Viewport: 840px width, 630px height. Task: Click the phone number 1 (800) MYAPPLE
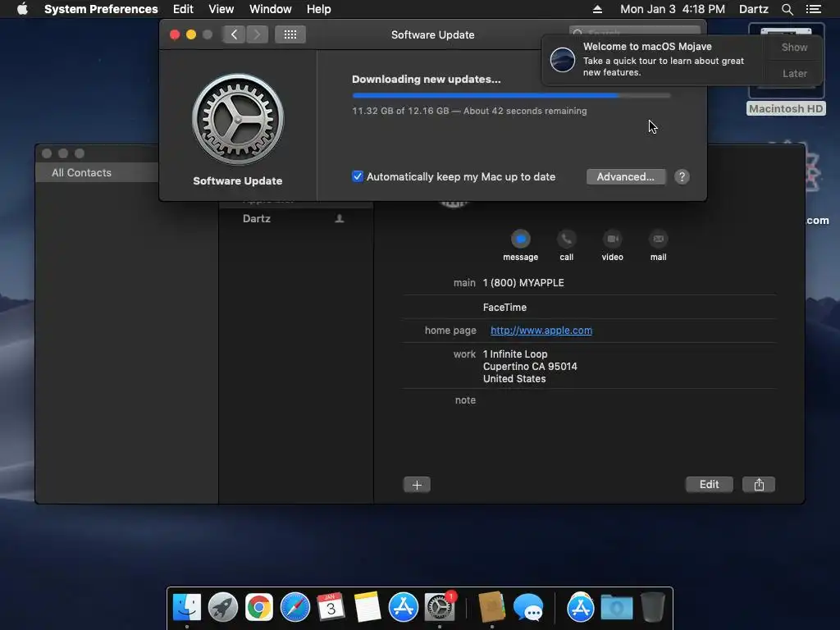(x=523, y=283)
